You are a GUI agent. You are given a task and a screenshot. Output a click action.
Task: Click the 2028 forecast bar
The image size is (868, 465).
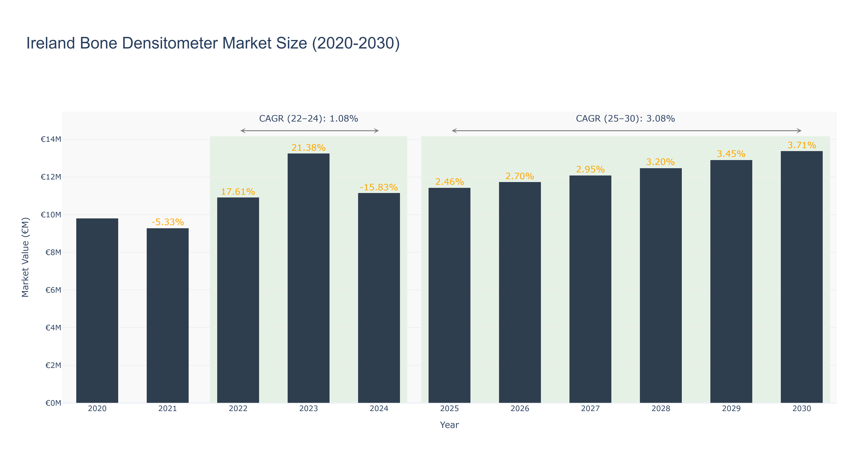660,285
